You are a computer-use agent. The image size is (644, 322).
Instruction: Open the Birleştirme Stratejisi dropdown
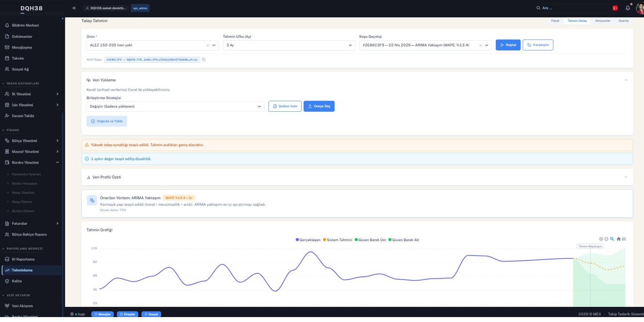tap(175, 106)
